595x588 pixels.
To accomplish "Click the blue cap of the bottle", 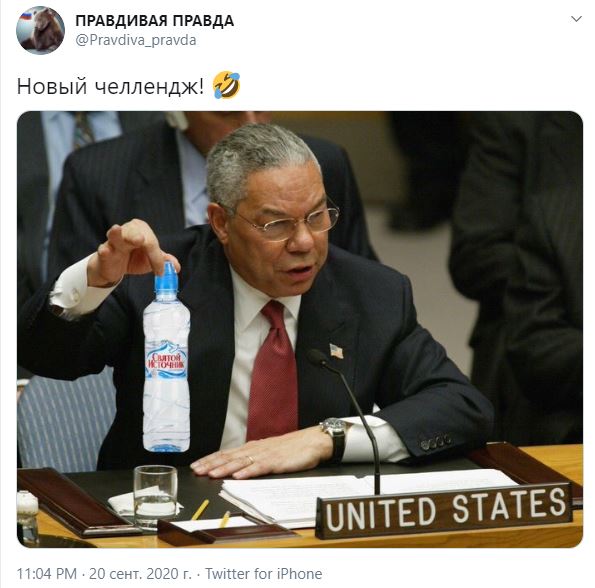I will 167,277.
